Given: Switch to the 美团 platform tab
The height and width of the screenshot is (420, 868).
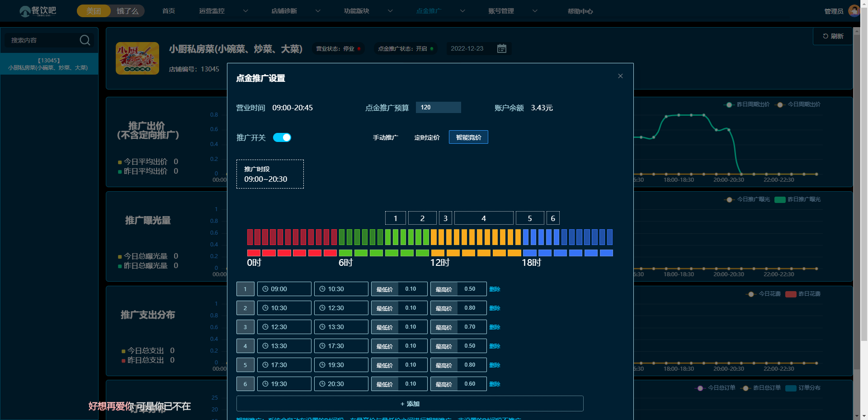Looking at the screenshot, I should [x=94, y=11].
